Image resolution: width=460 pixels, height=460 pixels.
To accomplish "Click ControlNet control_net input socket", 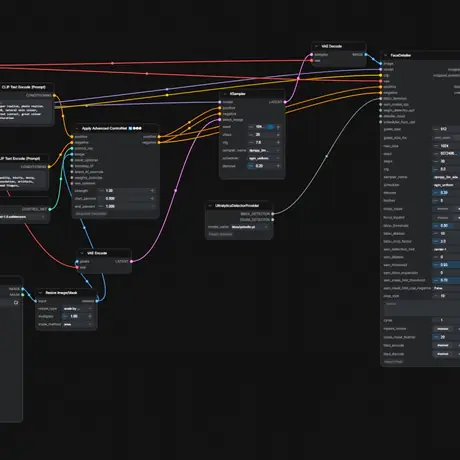I will coord(72,149).
